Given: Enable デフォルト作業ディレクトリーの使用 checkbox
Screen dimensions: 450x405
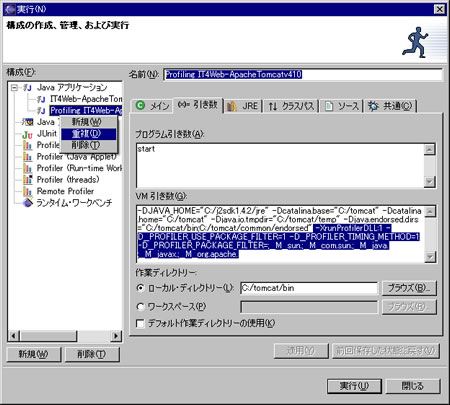Looking at the screenshot, I should (140, 323).
